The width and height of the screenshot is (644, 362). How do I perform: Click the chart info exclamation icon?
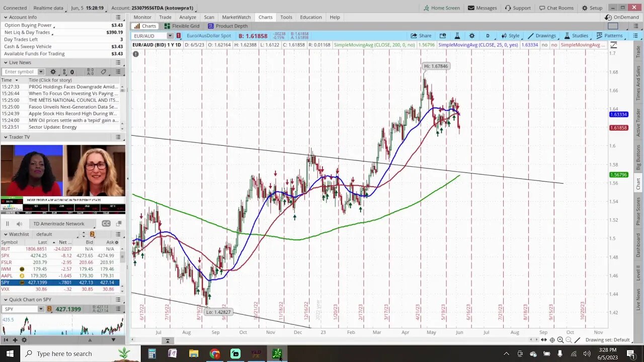coord(135,54)
